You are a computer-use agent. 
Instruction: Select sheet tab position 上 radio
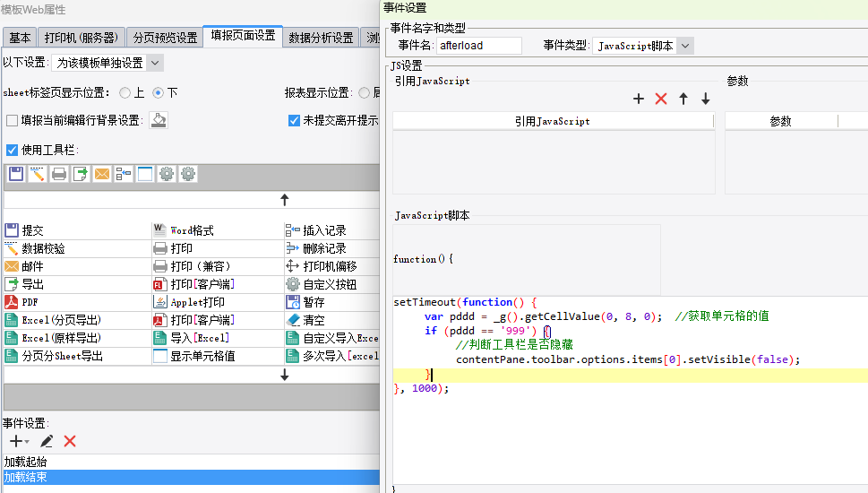[125, 92]
